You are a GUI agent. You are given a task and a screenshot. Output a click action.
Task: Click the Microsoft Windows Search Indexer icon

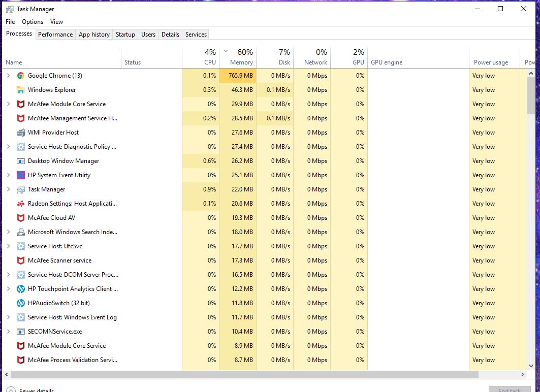[21, 232]
